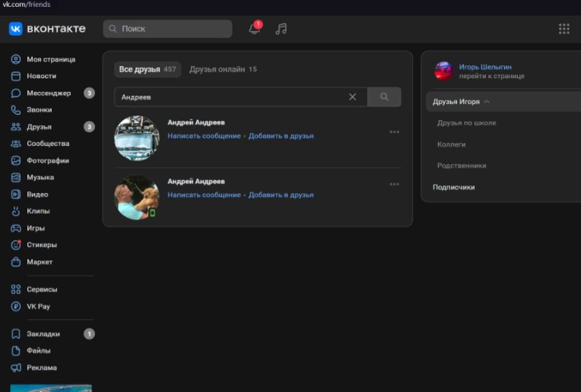
Task: Open Stickers (Стикеры) in sidebar
Action: pyautogui.click(x=42, y=245)
